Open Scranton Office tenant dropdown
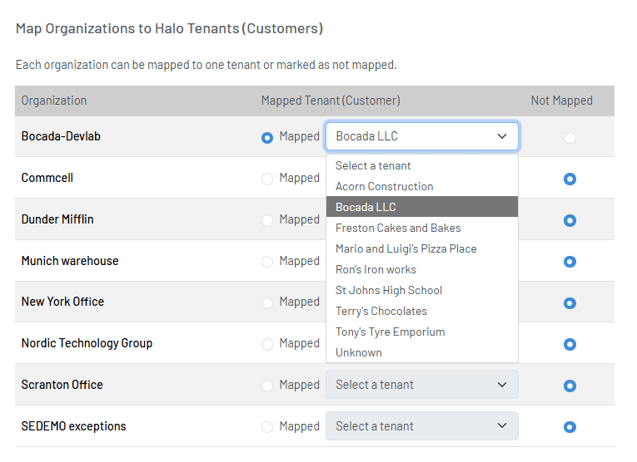 point(421,385)
